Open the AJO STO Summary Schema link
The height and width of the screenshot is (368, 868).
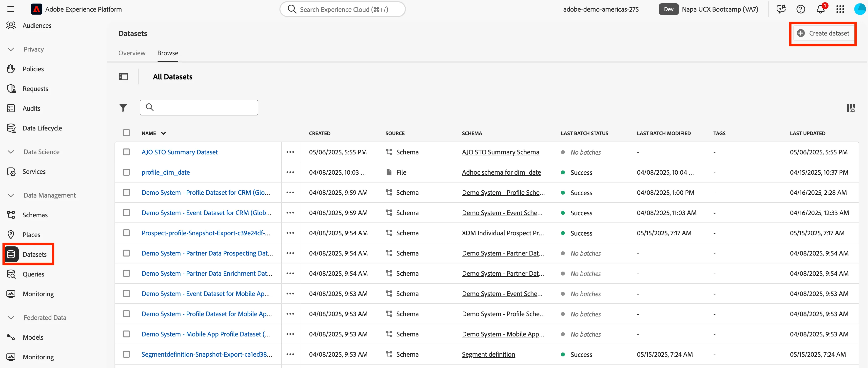click(x=500, y=152)
